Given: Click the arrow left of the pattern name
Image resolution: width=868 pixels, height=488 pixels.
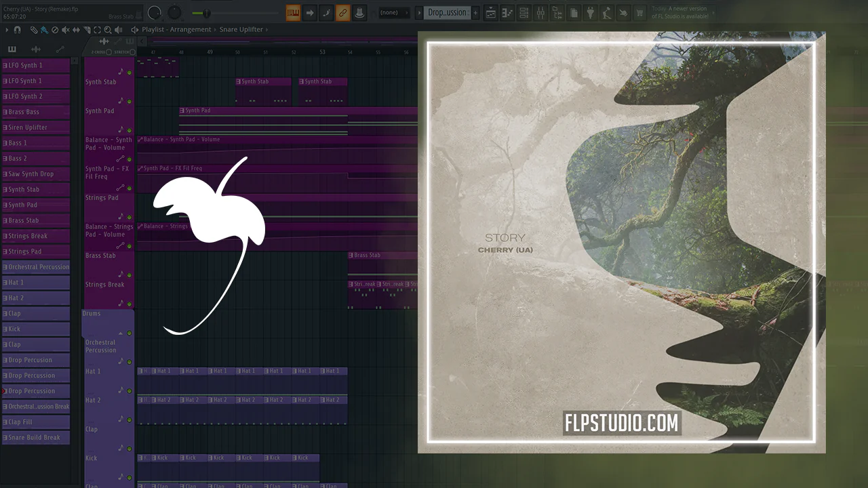Looking at the screenshot, I should coord(419,12).
